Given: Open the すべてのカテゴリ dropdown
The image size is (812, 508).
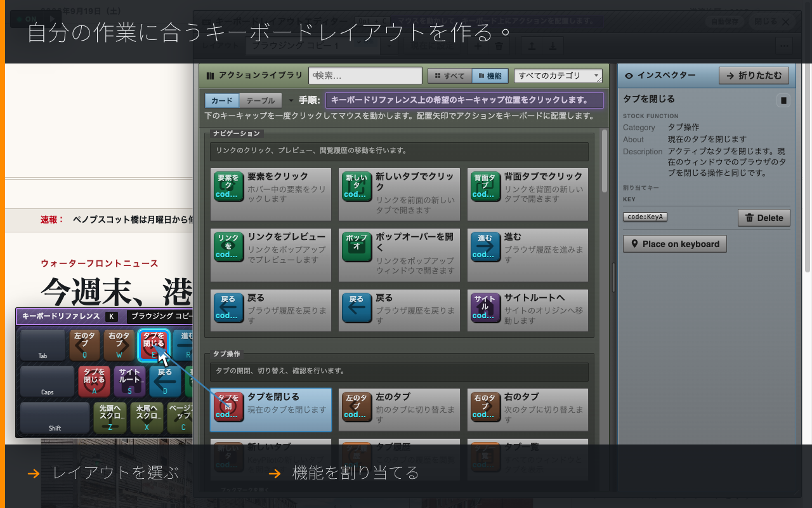Looking at the screenshot, I should (x=558, y=76).
